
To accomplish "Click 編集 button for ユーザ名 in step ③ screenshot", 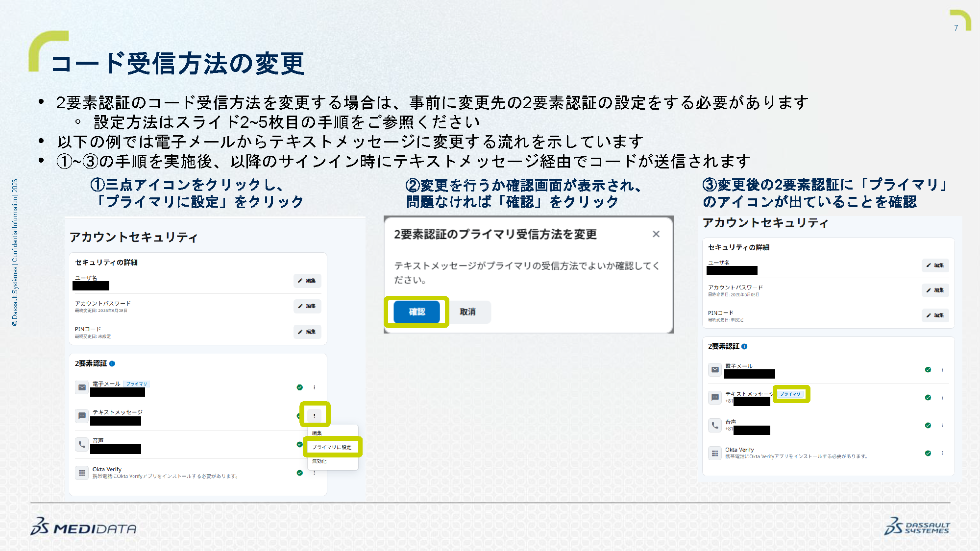I will 935,265.
